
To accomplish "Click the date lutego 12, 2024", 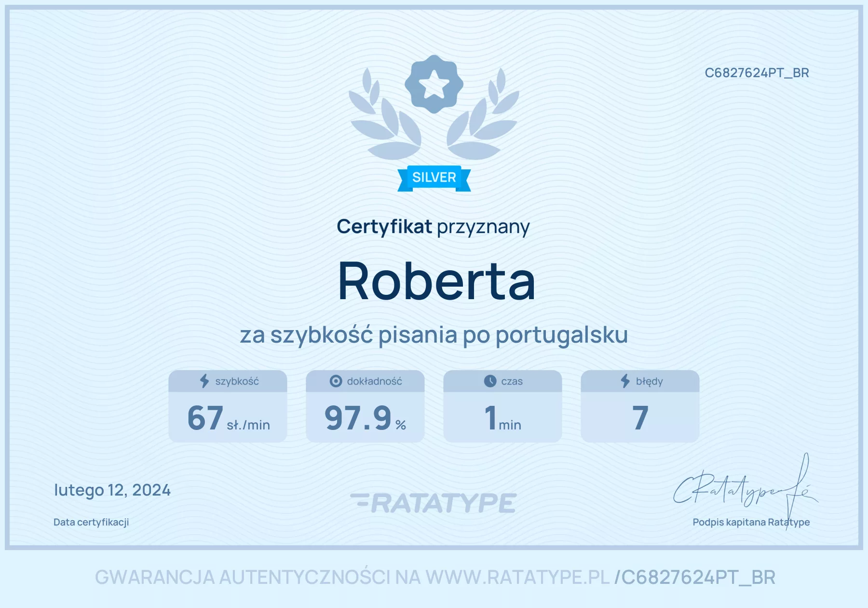I will [112, 490].
